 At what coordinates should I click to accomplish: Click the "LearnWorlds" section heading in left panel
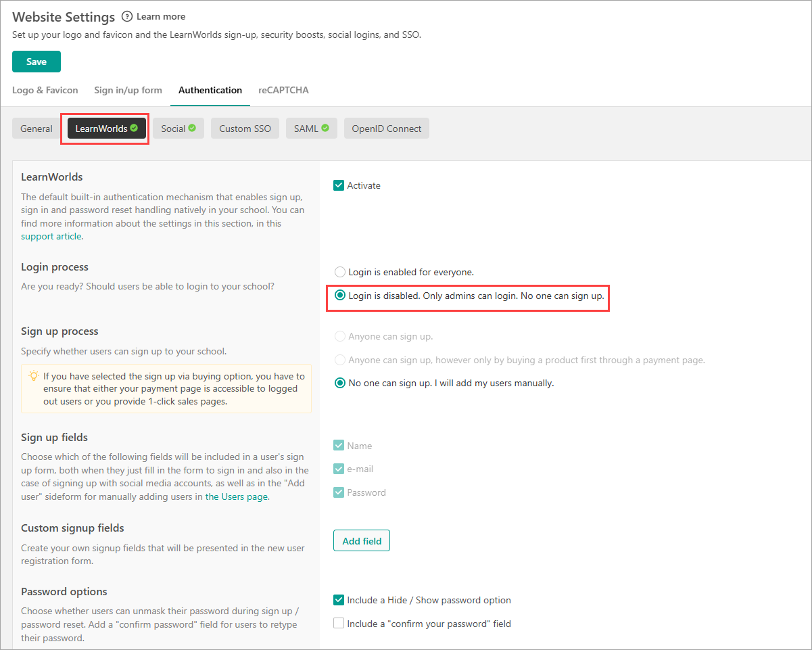click(52, 177)
